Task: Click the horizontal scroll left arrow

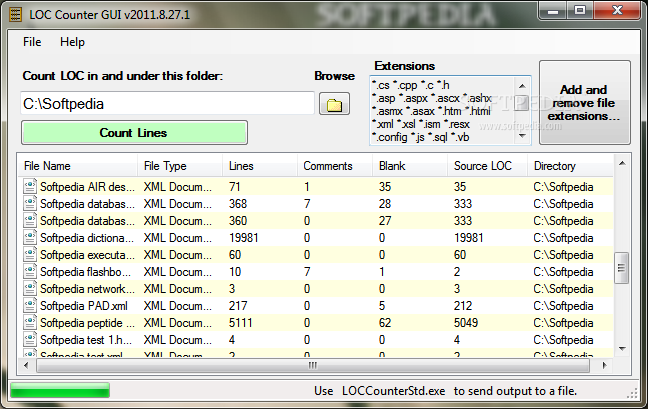Action: [x=26, y=365]
